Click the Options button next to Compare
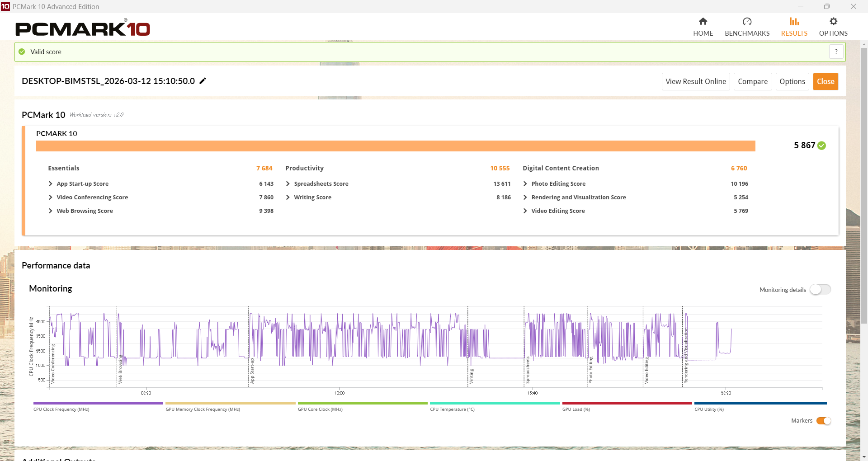 792,82
